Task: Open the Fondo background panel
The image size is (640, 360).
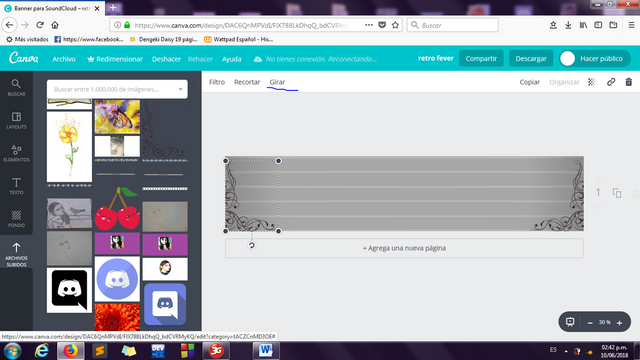Action: (16, 219)
